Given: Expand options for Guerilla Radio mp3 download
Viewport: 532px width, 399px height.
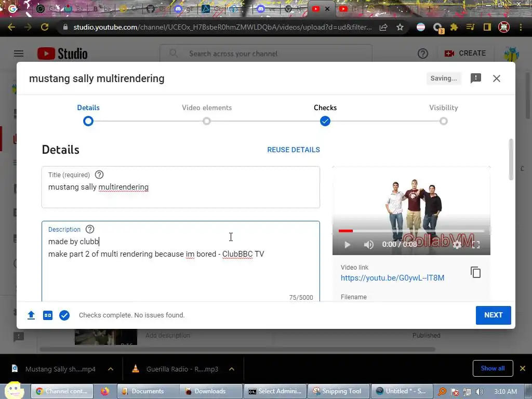Looking at the screenshot, I should point(232,369).
